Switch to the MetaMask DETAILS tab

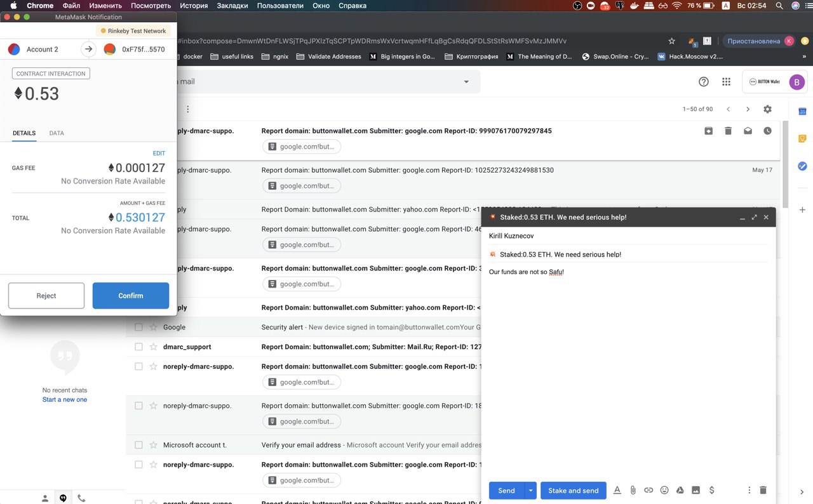(x=24, y=133)
